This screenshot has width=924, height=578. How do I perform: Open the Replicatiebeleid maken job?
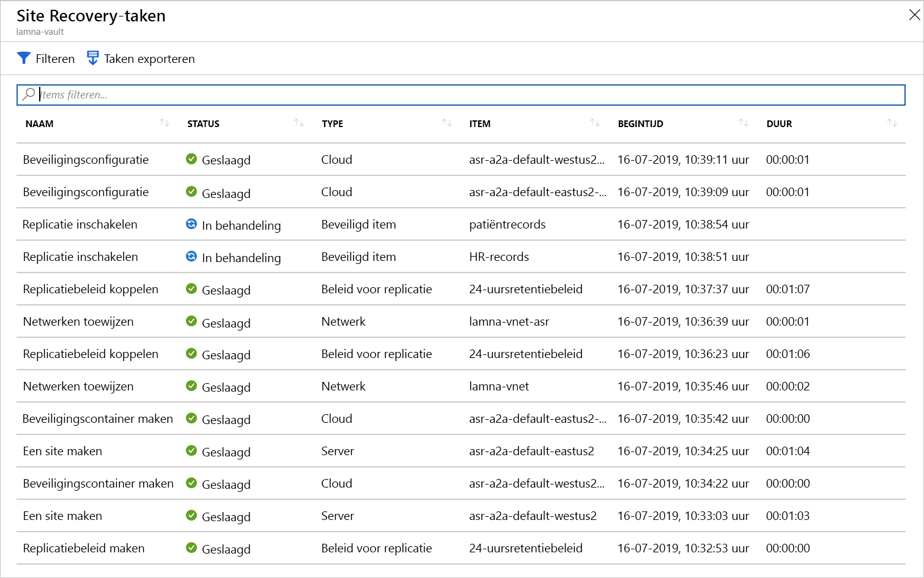84,548
